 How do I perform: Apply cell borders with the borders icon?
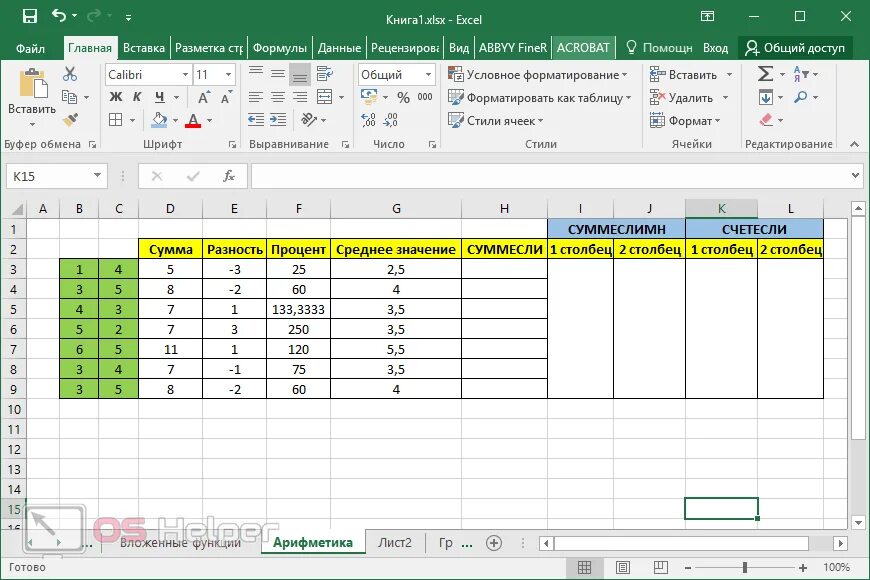tap(115, 120)
